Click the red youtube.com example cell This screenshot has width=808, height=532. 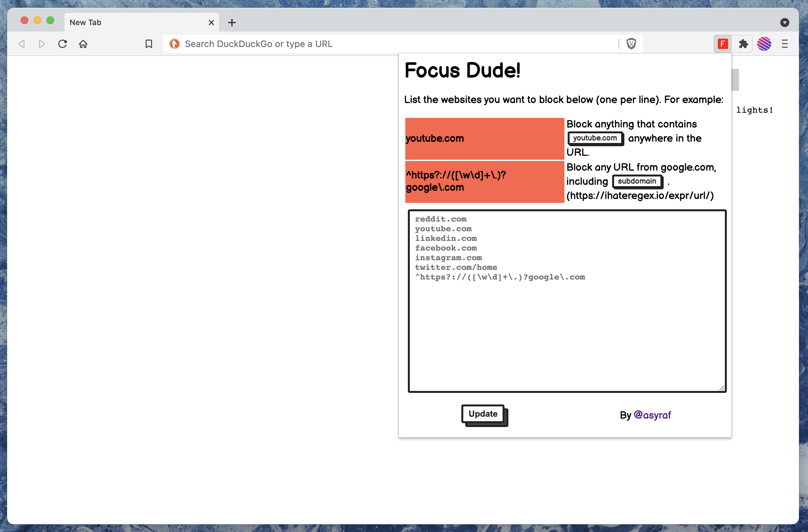(x=485, y=138)
